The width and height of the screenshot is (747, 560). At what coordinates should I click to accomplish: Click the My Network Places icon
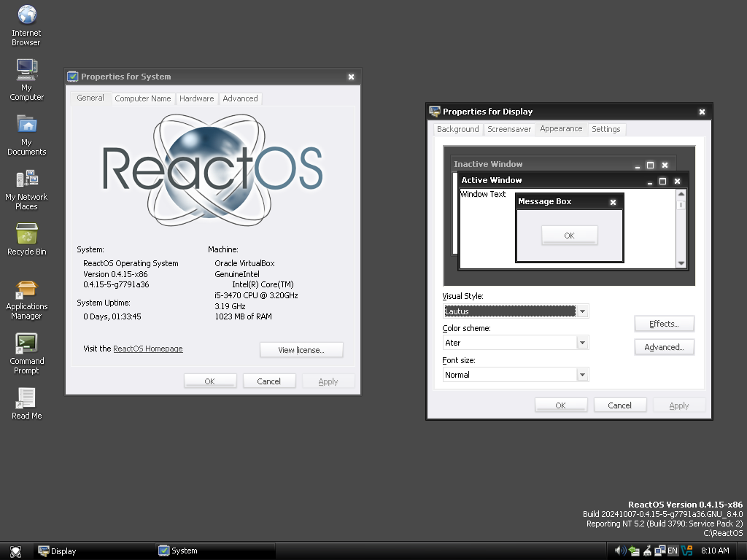[26, 180]
